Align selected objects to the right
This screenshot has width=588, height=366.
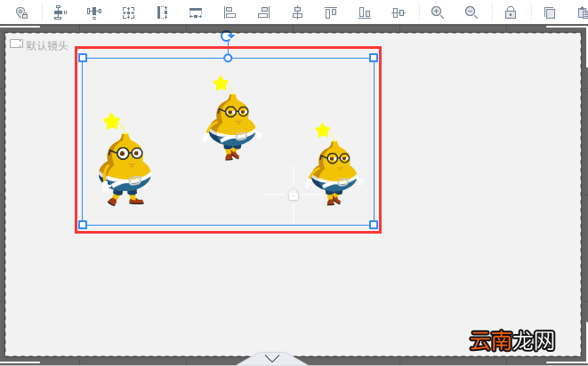(263, 12)
